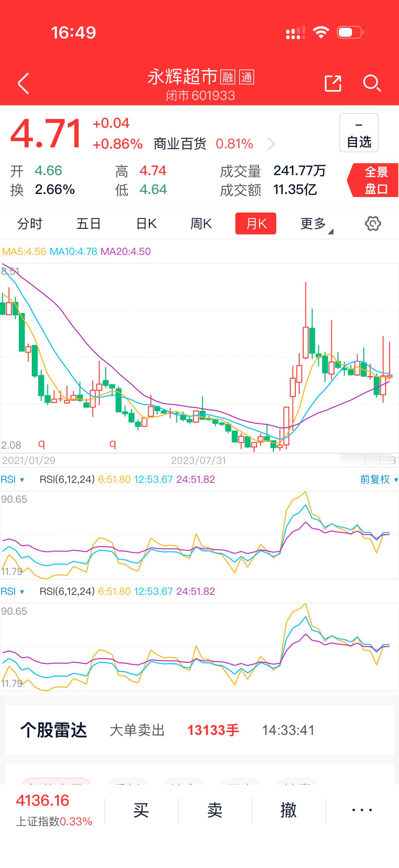The height and width of the screenshot is (868, 399).
Task: Open 前复权 price adjustment dropdown
Action: [379, 479]
